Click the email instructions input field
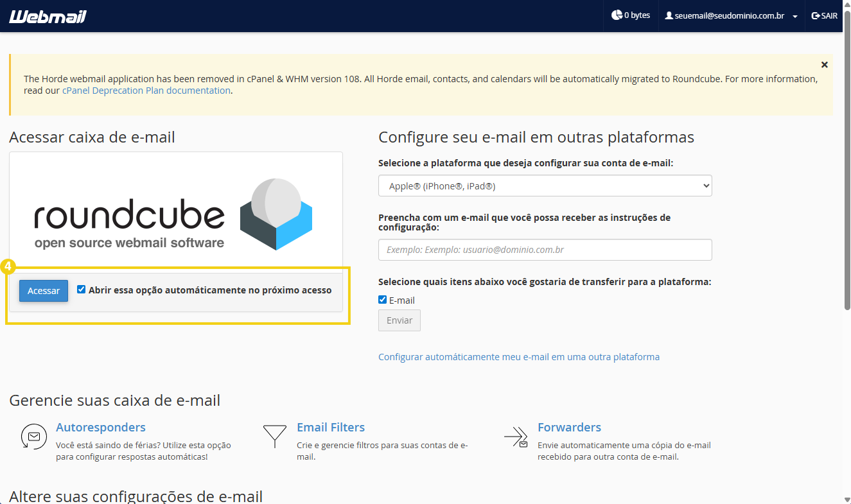Viewport: 851px width, 504px height. coord(545,250)
